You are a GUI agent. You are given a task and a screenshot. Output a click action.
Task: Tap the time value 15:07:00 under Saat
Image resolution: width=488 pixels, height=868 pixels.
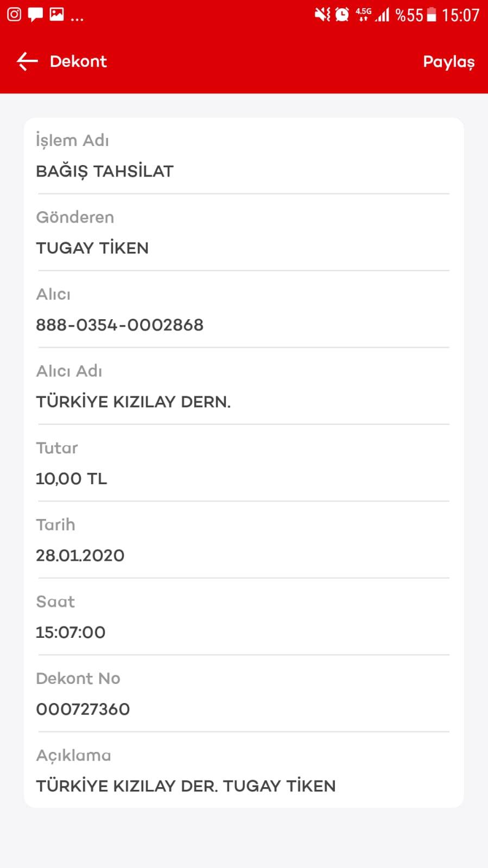click(x=71, y=632)
